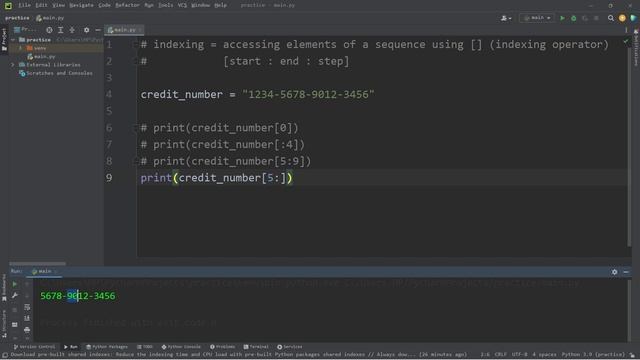Open Code With Me user icon menu
This screenshot has height=360, width=640.
click(x=506, y=18)
